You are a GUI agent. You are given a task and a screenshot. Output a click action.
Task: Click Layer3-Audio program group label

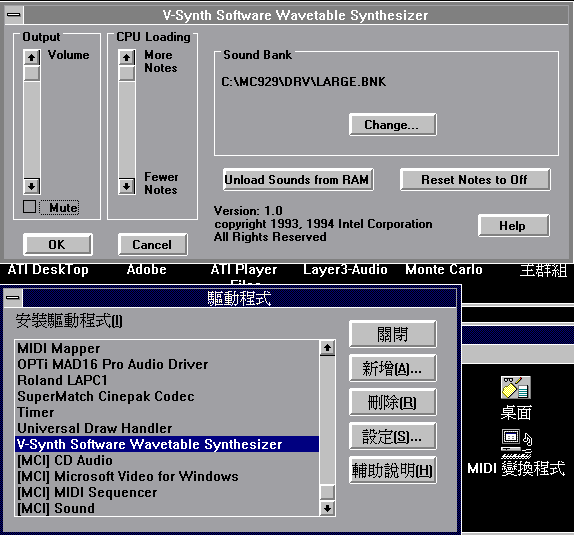[x=345, y=270]
